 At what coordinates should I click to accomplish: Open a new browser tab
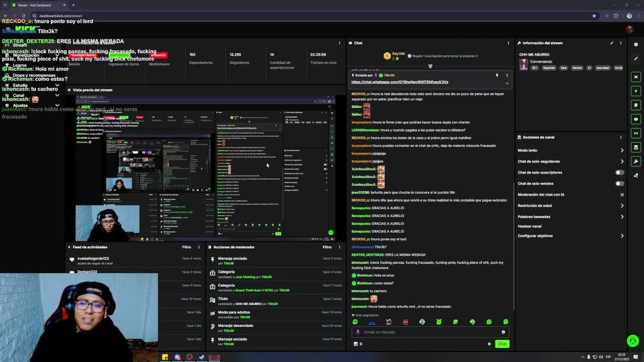(73, 5)
